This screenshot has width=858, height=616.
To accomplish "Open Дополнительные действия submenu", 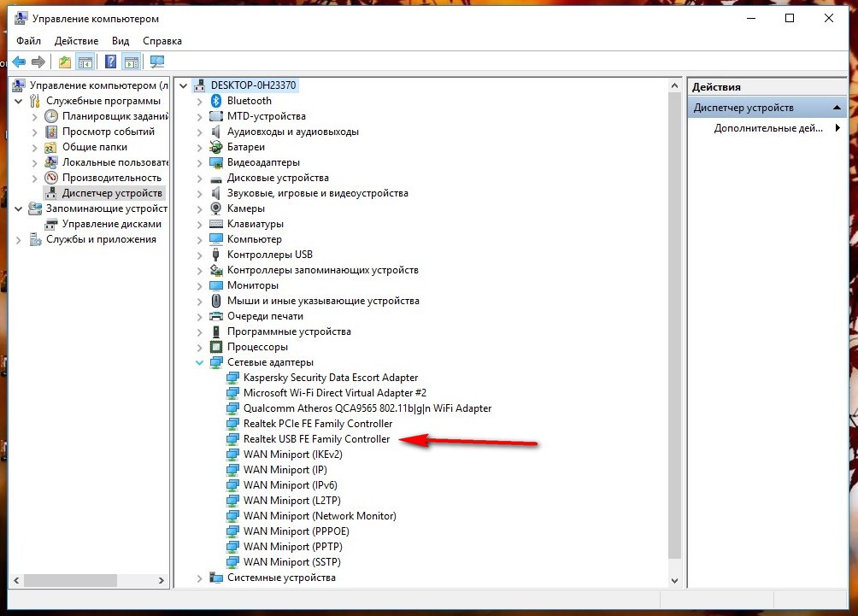I will (767, 128).
